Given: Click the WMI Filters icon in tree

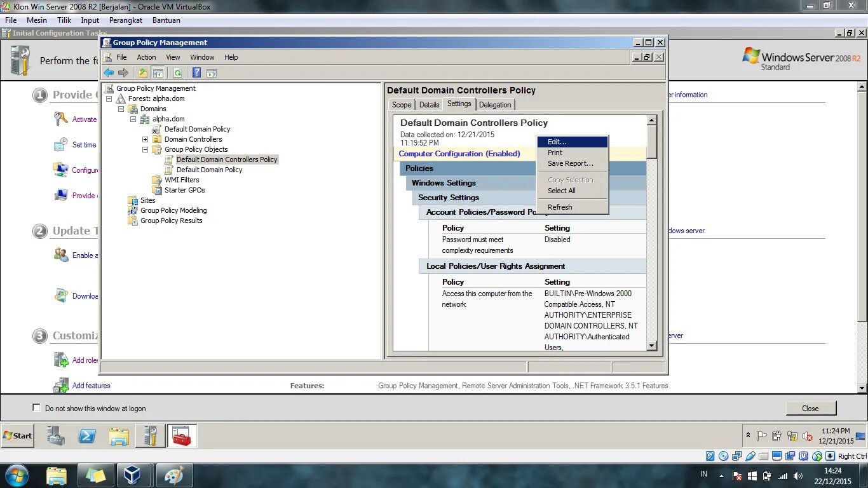Looking at the screenshot, I should coord(157,180).
